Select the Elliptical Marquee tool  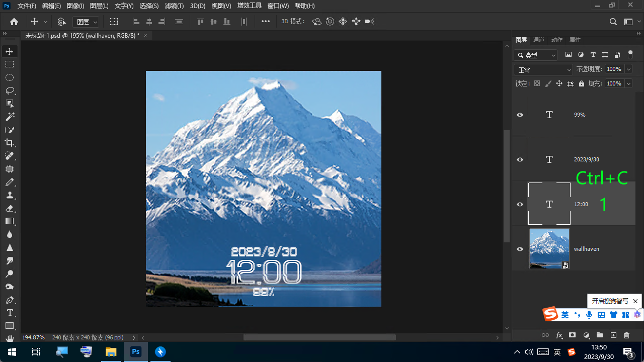point(10,77)
